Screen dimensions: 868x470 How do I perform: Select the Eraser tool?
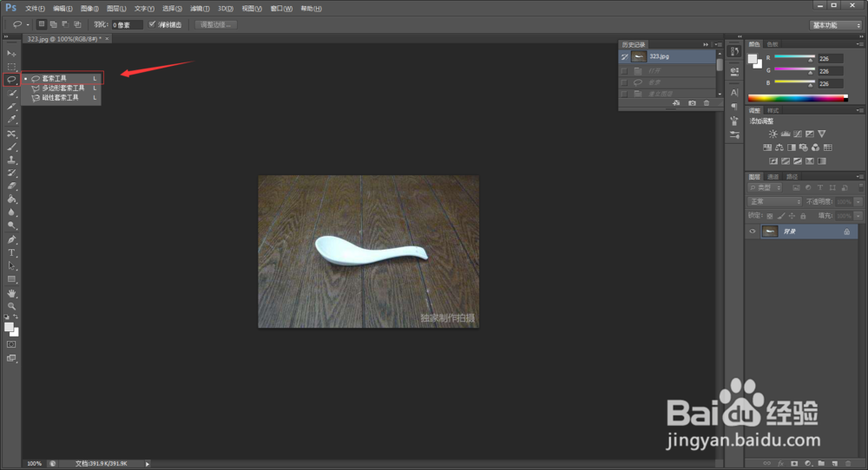click(11, 186)
